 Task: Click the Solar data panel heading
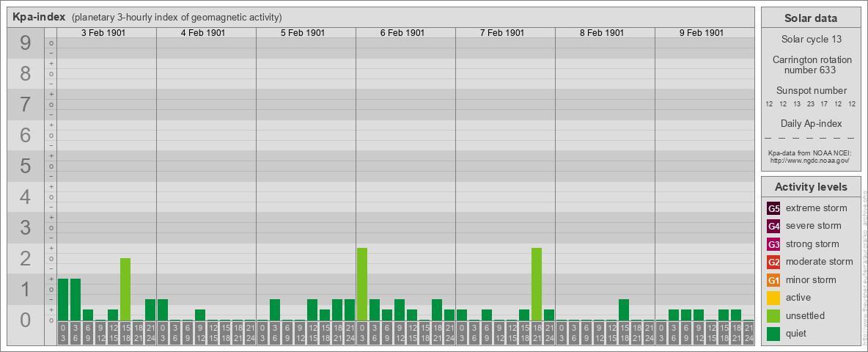pos(810,18)
